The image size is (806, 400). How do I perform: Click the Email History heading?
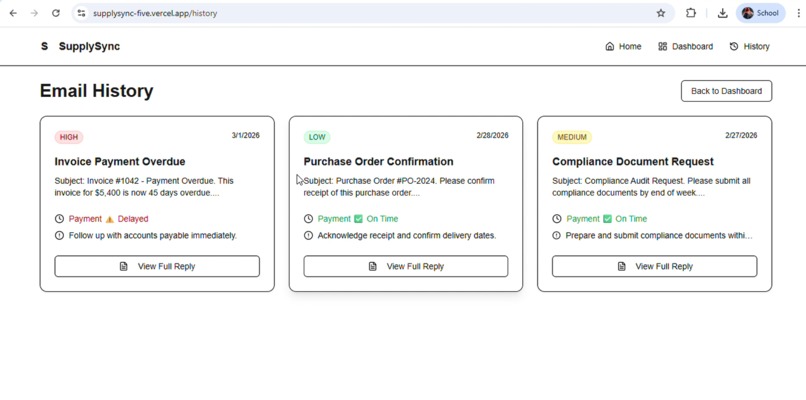point(97,91)
